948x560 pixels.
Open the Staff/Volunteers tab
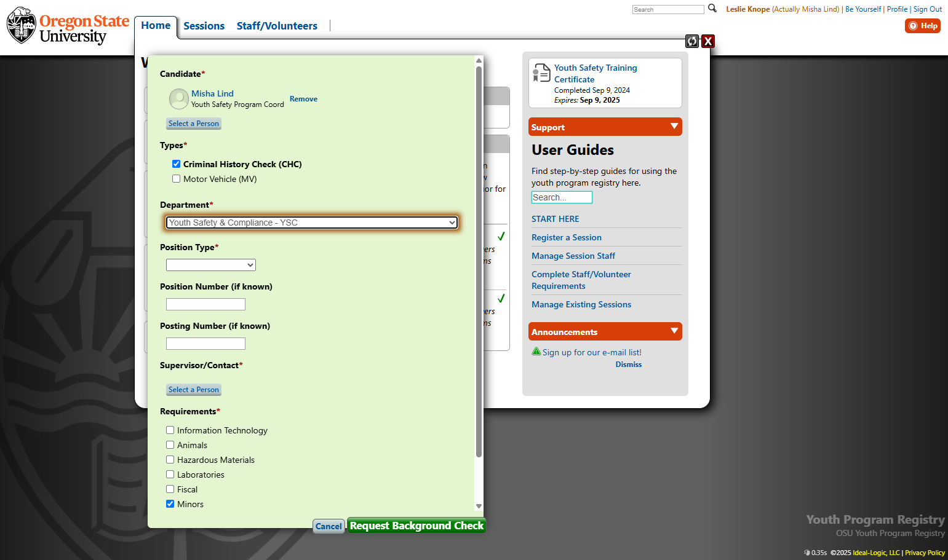277,26
